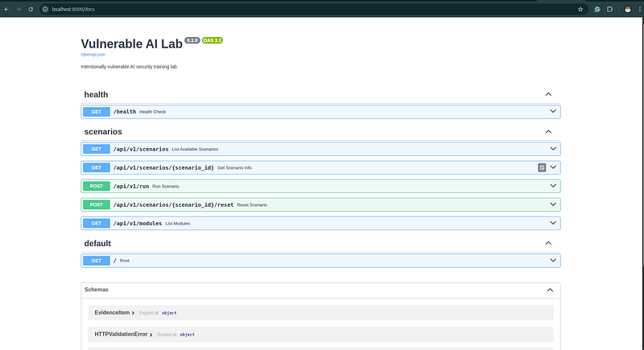This screenshot has width=644, height=350.
Task: Click the /api/v1/modules path text
Action: [x=138, y=223]
